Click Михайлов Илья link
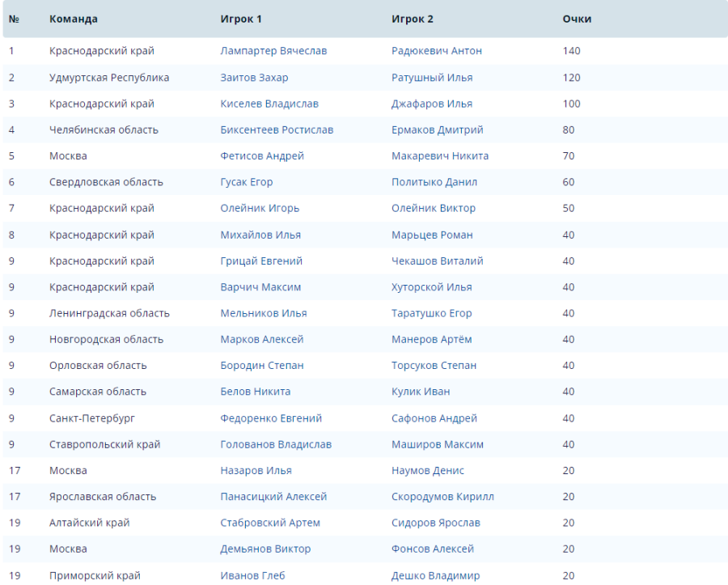This screenshot has width=728, height=585. [260, 235]
